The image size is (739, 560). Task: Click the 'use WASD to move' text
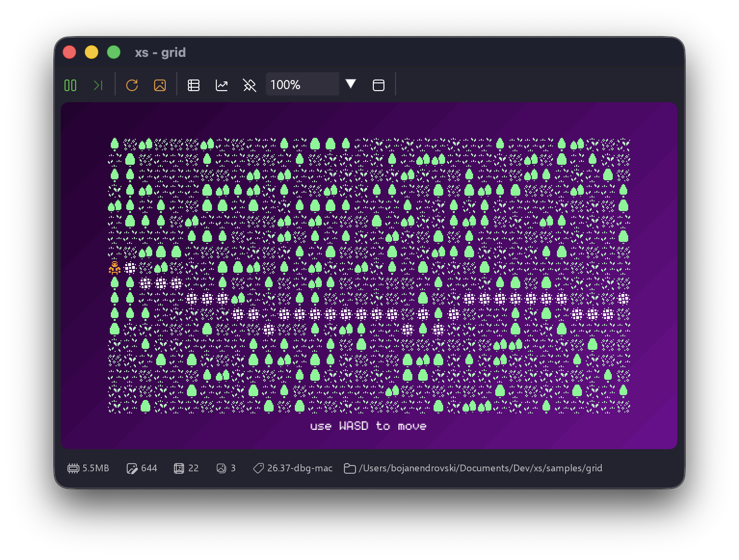point(369,426)
